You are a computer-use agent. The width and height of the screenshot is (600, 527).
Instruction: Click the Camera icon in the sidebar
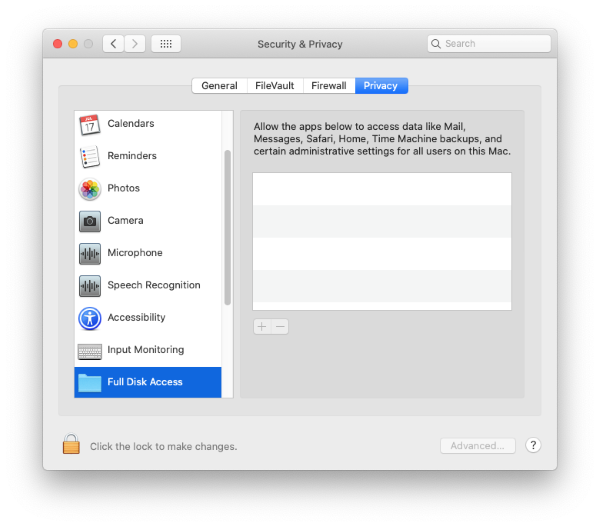(90, 221)
